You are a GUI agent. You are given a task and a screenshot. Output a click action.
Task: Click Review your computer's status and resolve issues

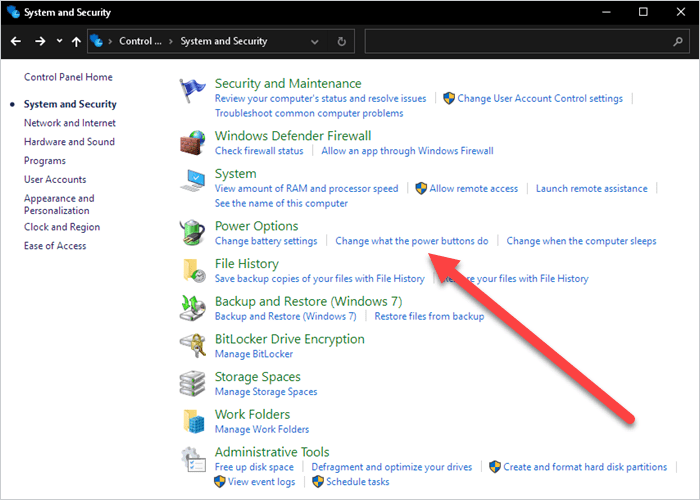[320, 98]
